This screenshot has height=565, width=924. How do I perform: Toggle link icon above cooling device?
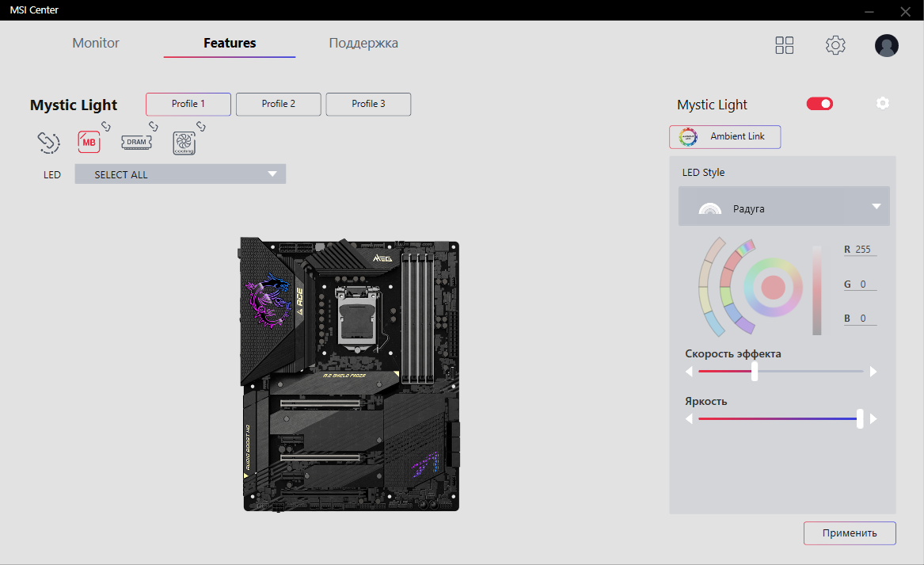coord(201,126)
